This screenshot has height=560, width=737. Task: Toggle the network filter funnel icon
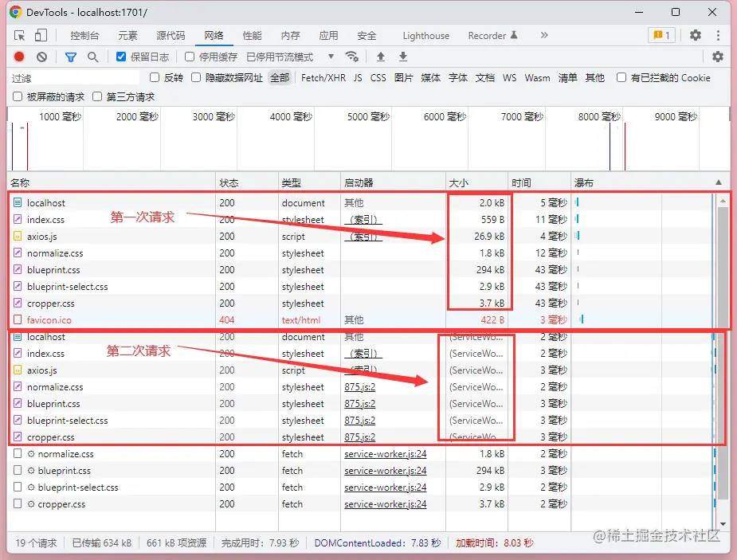71,57
